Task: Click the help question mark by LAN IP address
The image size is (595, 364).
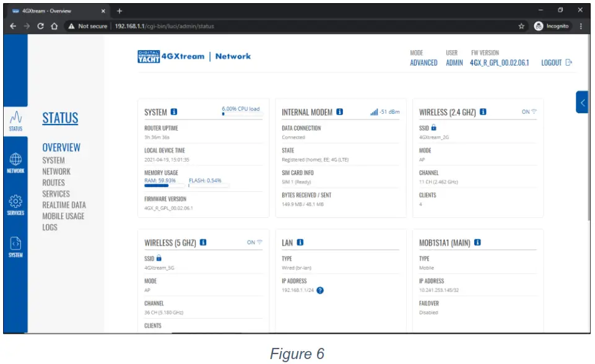Action: click(320, 290)
